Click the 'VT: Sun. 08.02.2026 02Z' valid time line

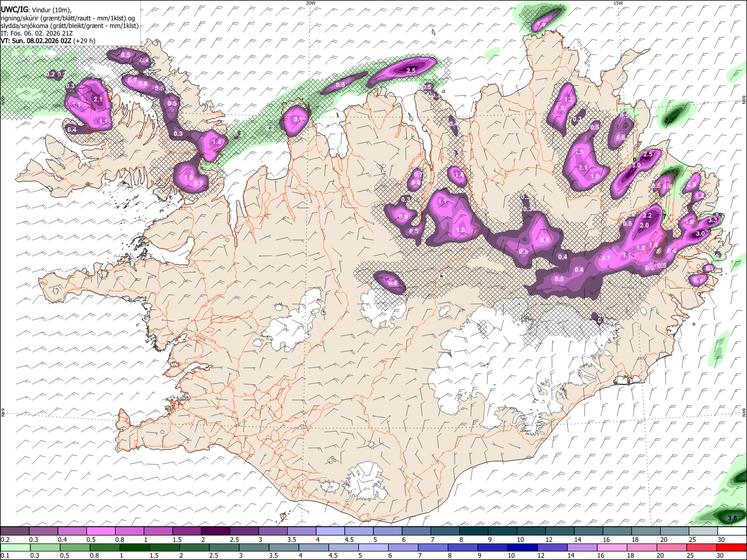(x=36, y=41)
